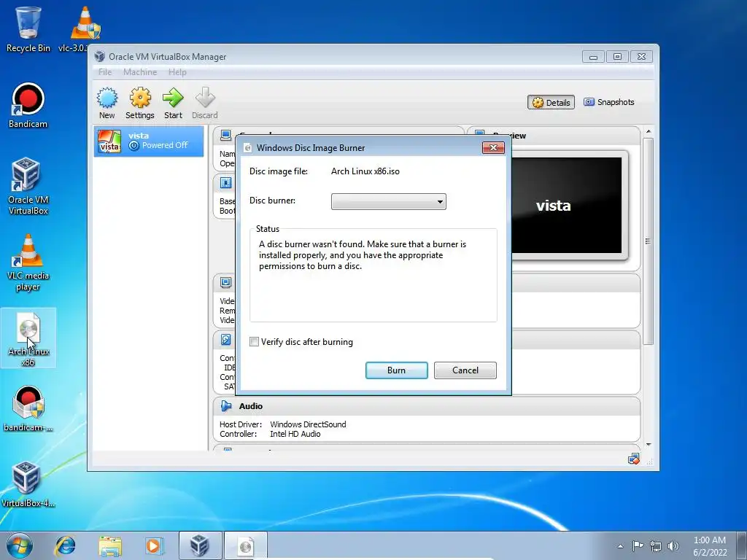Click the details pane scroll-up arrow
Viewport: 747px width, 560px height.
click(649, 131)
